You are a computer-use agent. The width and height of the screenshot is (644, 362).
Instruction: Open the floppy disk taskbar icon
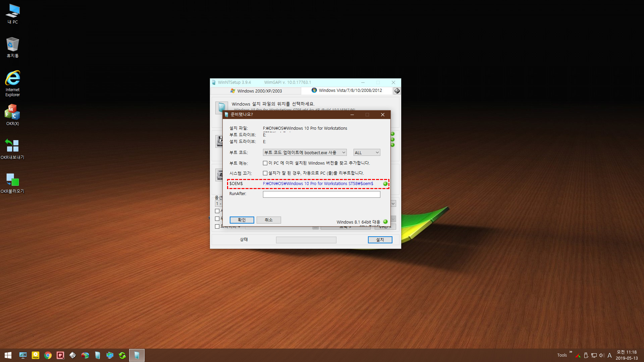[73, 355]
